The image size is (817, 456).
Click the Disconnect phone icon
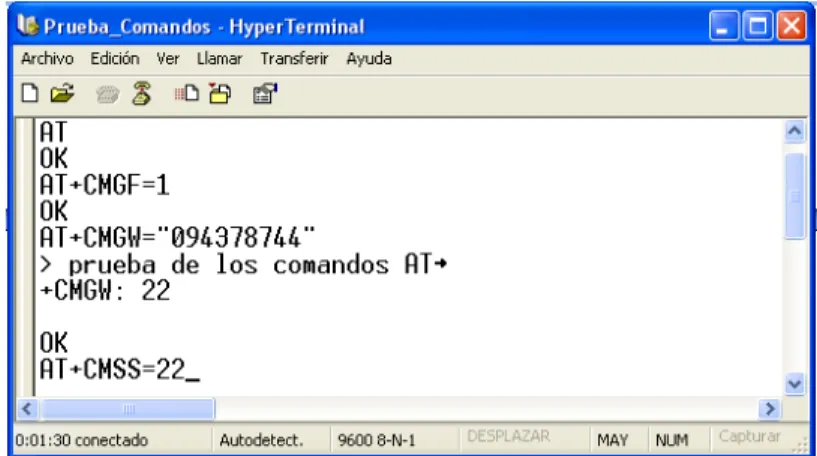pyautogui.click(x=142, y=94)
